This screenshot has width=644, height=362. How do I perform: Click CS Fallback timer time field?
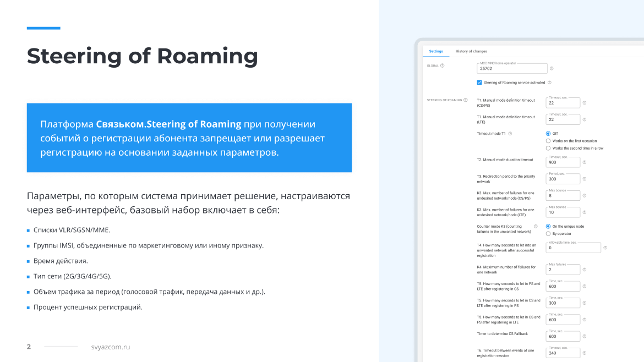(x=563, y=336)
